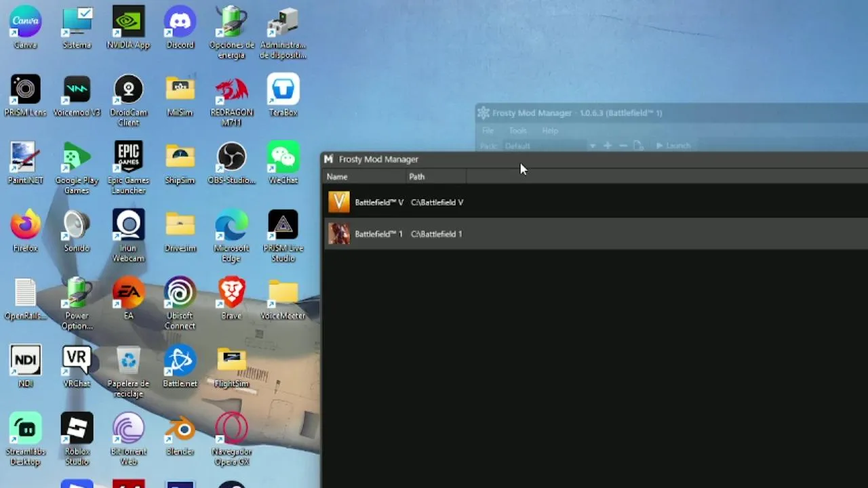The image size is (868, 488).
Task: Open Epic Games Launcher icon
Action: (x=128, y=168)
